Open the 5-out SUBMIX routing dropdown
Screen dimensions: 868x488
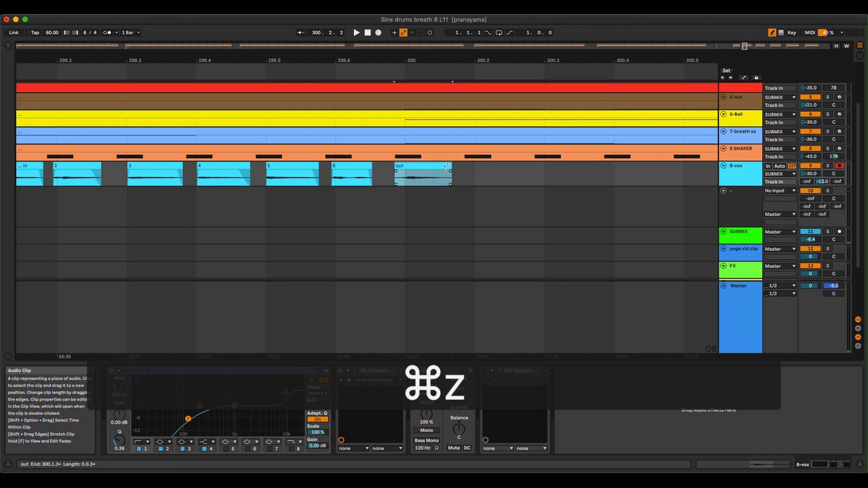780,97
